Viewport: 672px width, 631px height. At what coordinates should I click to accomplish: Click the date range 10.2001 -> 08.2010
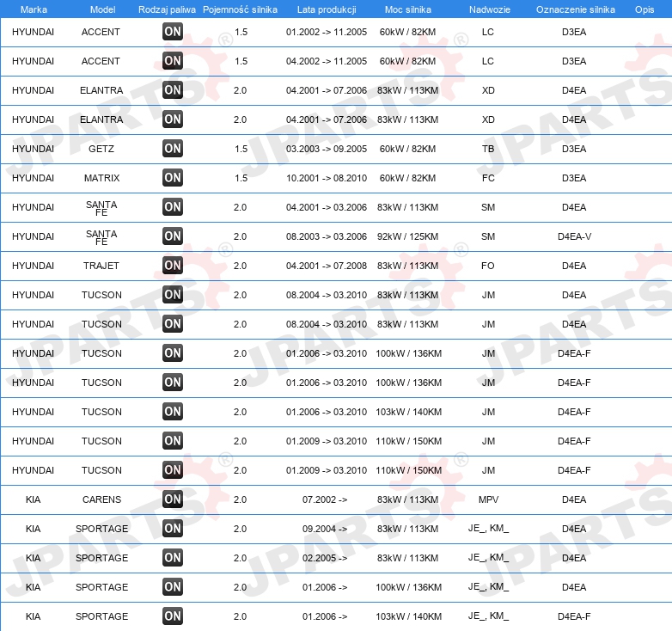pyautogui.click(x=327, y=178)
